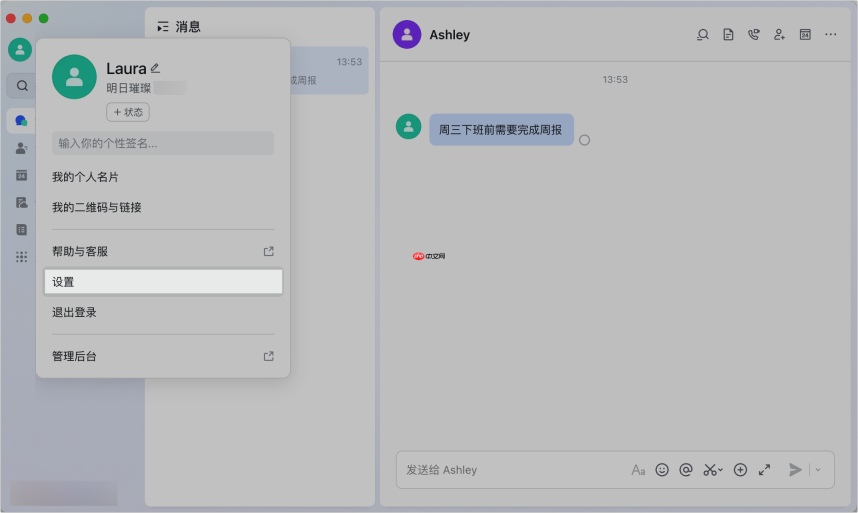Open the Workplace list icon in the sidebar
Image resolution: width=858 pixels, height=513 pixels.
[21, 230]
